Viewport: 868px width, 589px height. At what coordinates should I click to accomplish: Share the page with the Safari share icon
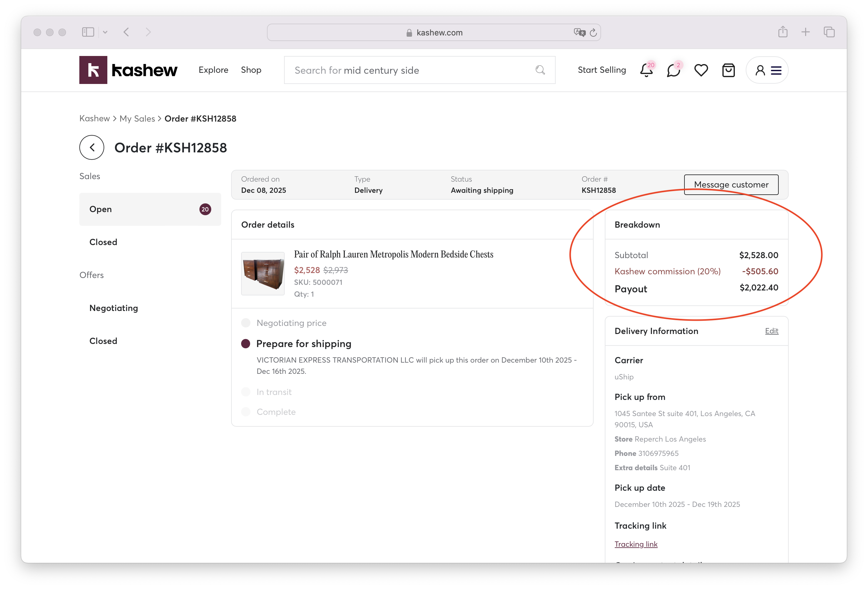(783, 32)
